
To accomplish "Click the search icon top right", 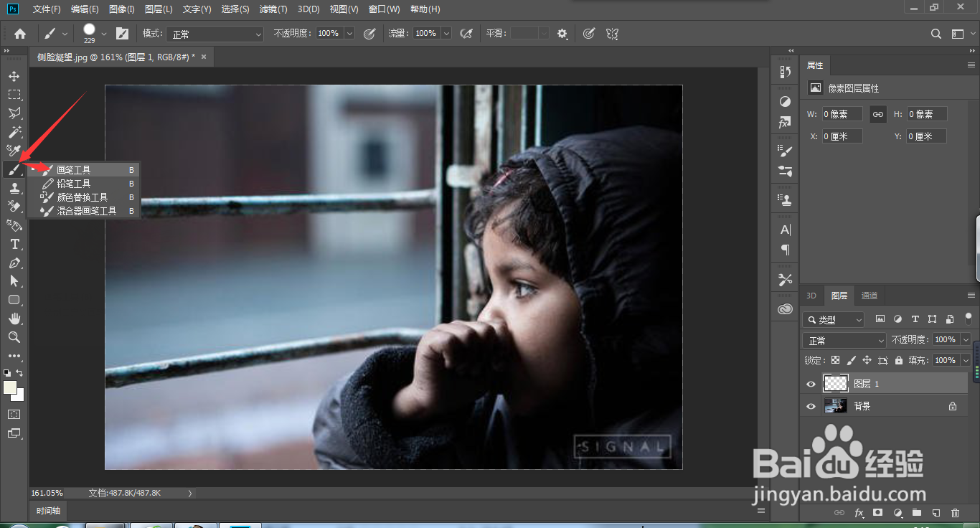I will [x=936, y=34].
